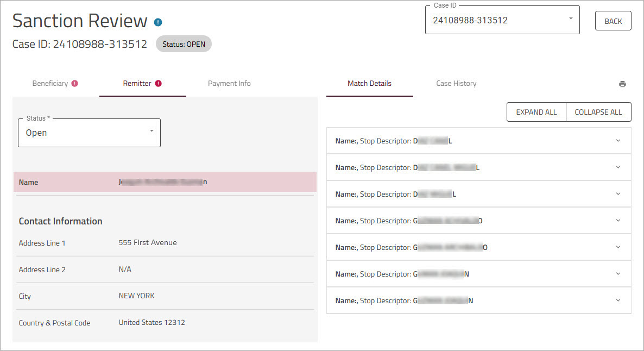644x351 pixels.
Task: Click the EXPAND ALL button
Action: click(536, 111)
